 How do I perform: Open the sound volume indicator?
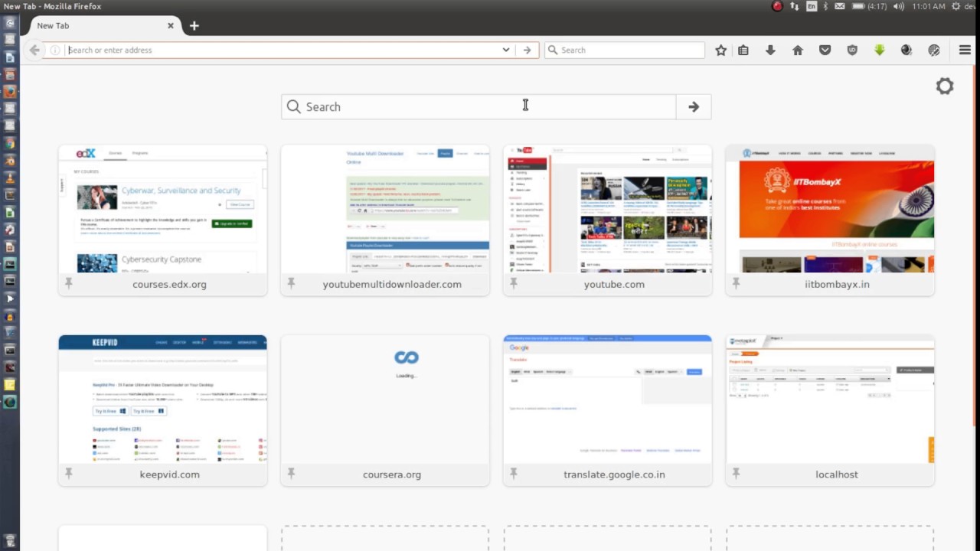click(x=898, y=6)
